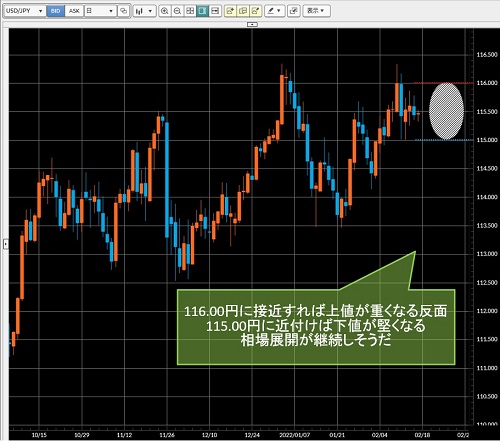
Task: Click the pop-out window icon
Action: tap(293, 11)
